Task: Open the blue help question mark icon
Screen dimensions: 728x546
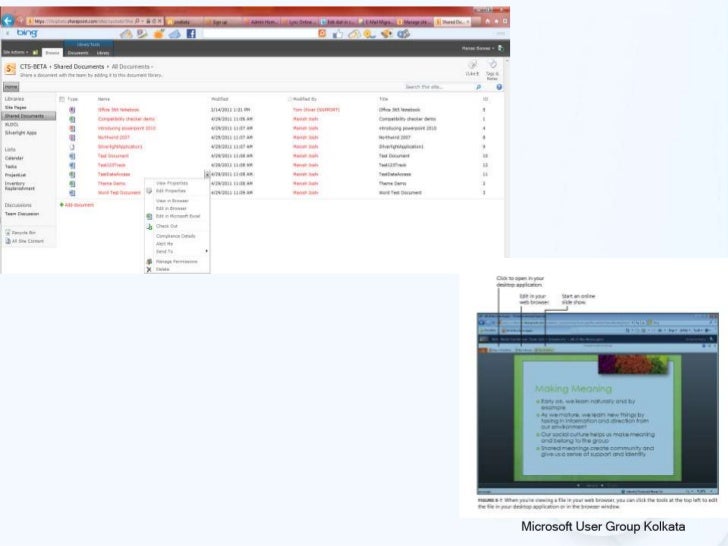Action: tap(499, 87)
